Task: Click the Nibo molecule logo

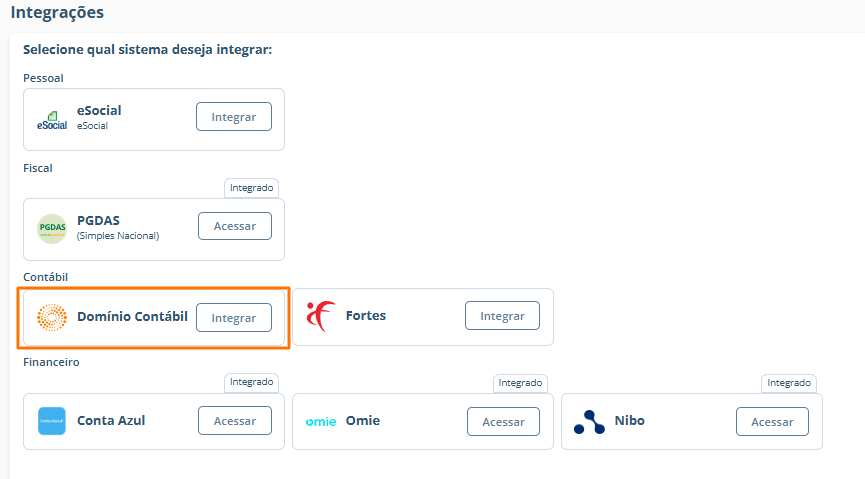Action: [589, 422]
